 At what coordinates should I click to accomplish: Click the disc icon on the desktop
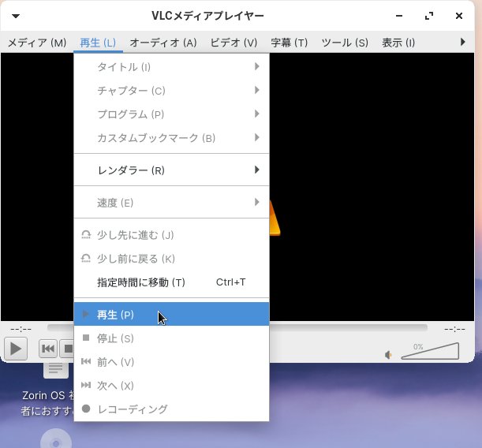(56, 440)
